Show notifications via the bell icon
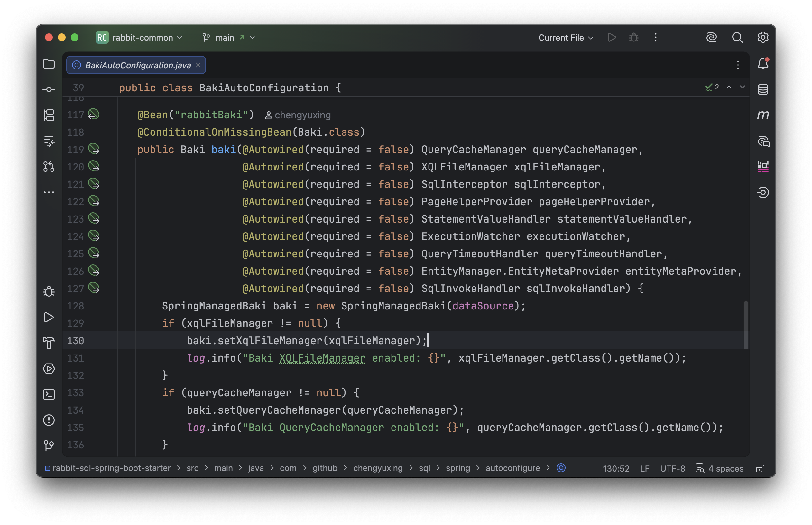Viewport: 812px width, 525px height. [763, 63]
